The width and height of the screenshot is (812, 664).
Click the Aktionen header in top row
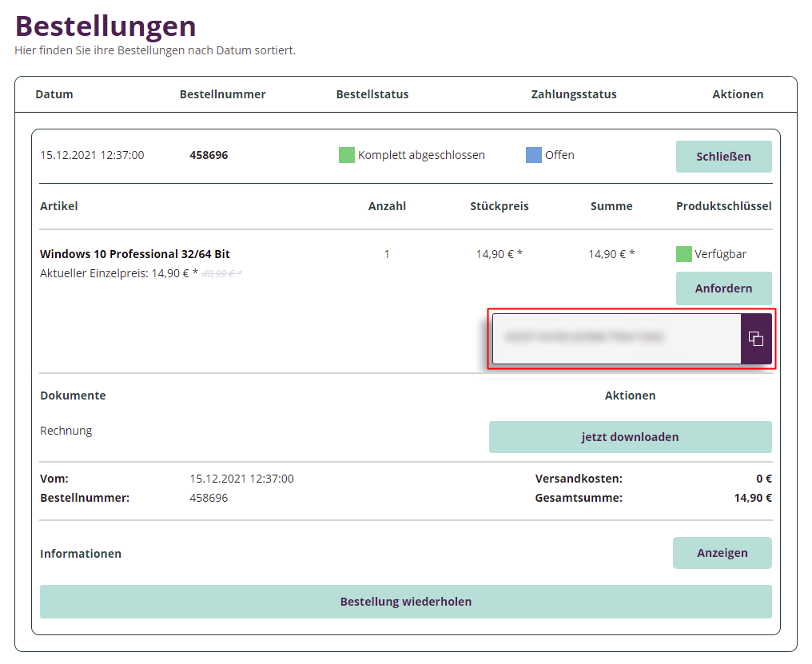pos(738,94)
